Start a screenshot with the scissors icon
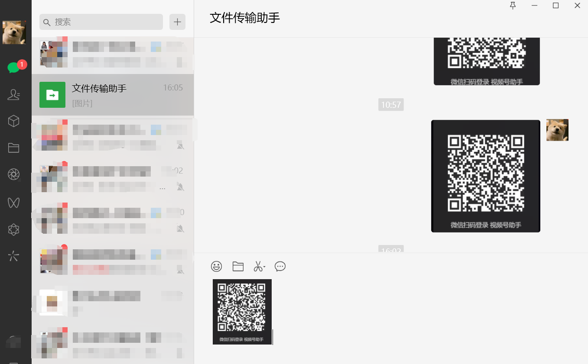Screen dimensions: 588x364 click(x=258, y=267)
